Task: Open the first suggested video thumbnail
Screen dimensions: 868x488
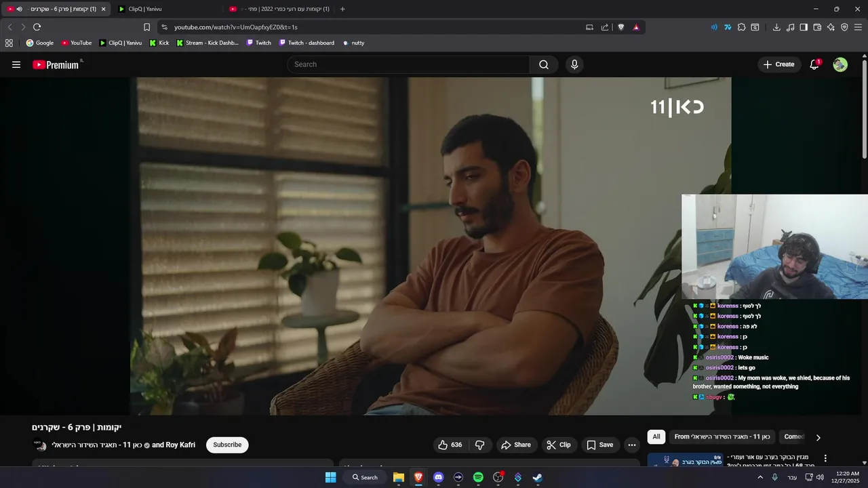Action: coord(685,460)
